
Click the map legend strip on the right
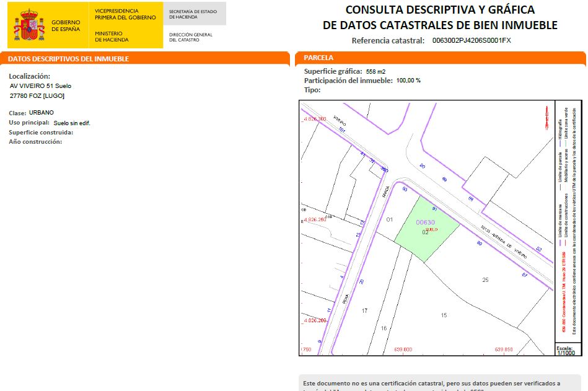click(x=569, y=217)
